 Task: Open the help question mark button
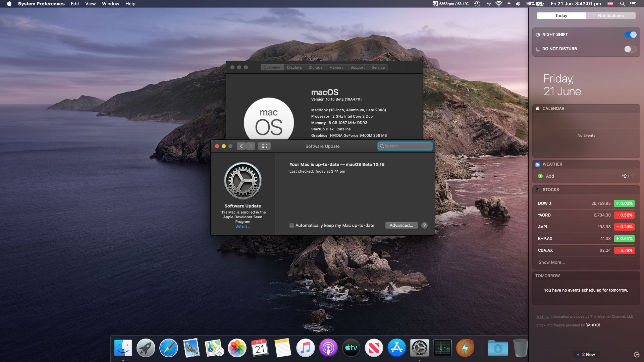[424, 226]
